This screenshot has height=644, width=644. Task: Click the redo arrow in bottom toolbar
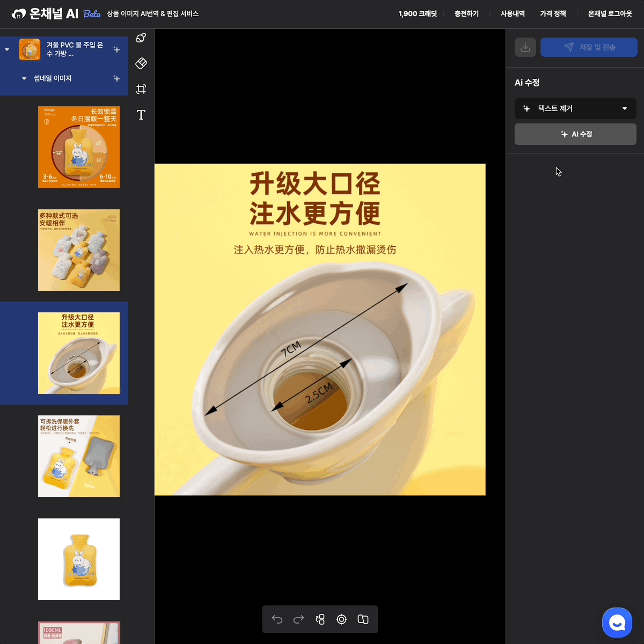[298, 619]
